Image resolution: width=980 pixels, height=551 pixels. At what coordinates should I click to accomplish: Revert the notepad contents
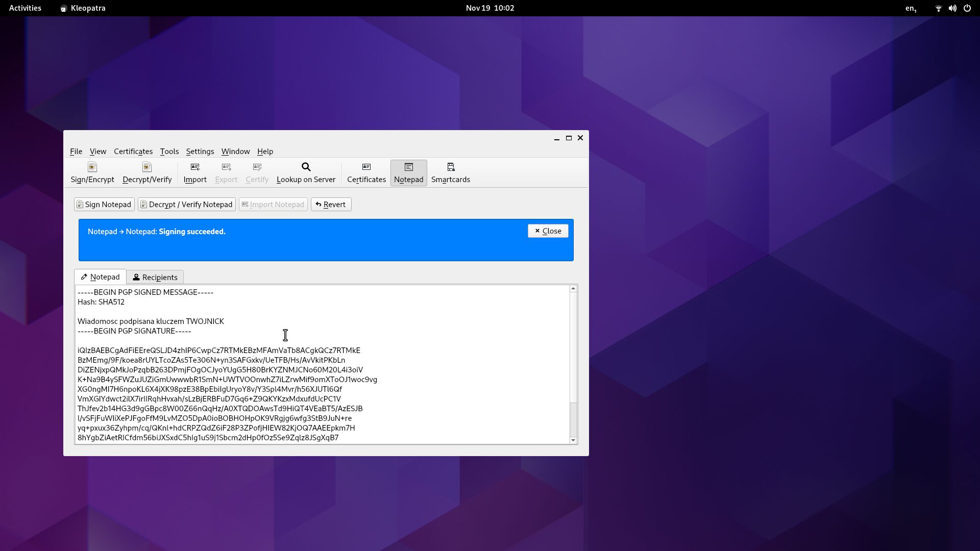coord(331,205)
